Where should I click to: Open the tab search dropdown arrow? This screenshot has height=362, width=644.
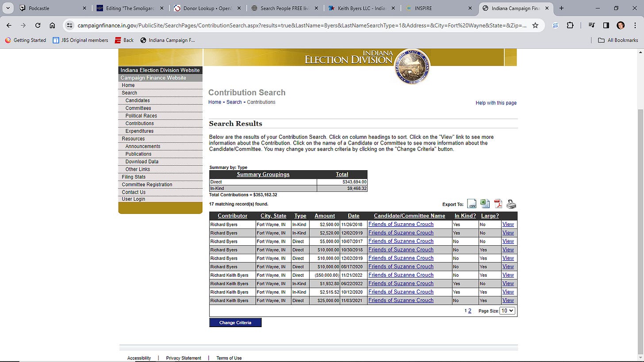click(8, 8)
